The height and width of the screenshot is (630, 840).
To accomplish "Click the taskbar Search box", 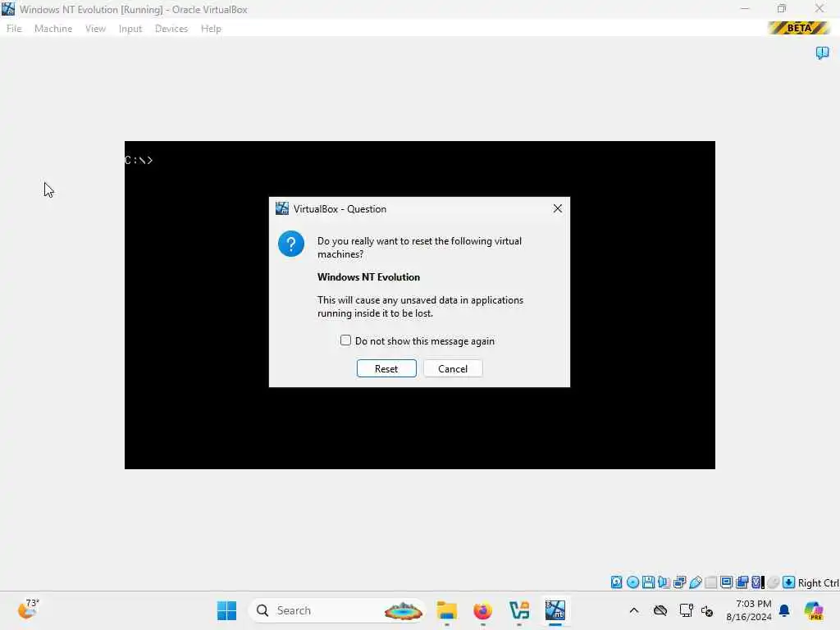I will coord(336,610).
